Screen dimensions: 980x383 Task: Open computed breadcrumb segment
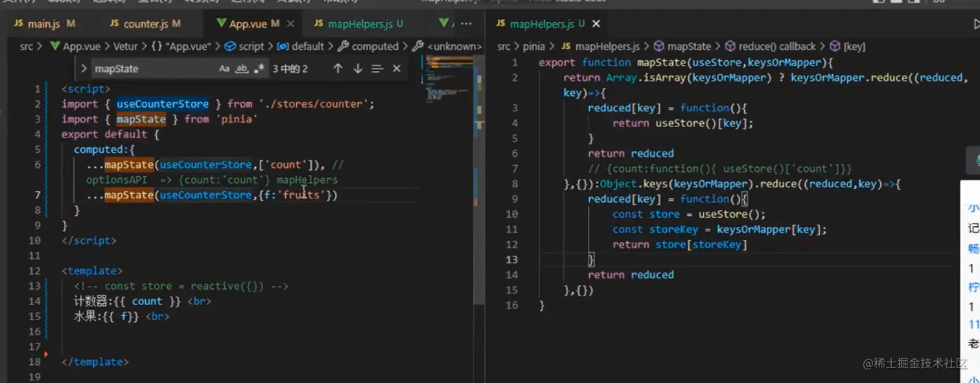(x=368, y=47)
